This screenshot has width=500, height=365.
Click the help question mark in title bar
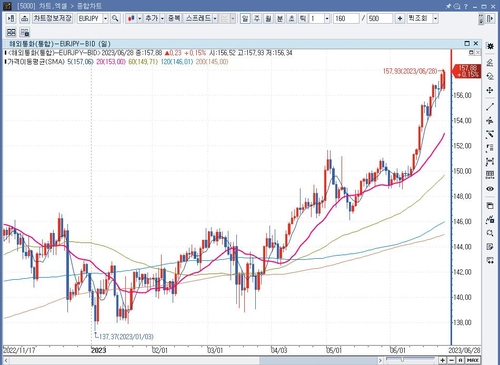[x=466, y=6]
